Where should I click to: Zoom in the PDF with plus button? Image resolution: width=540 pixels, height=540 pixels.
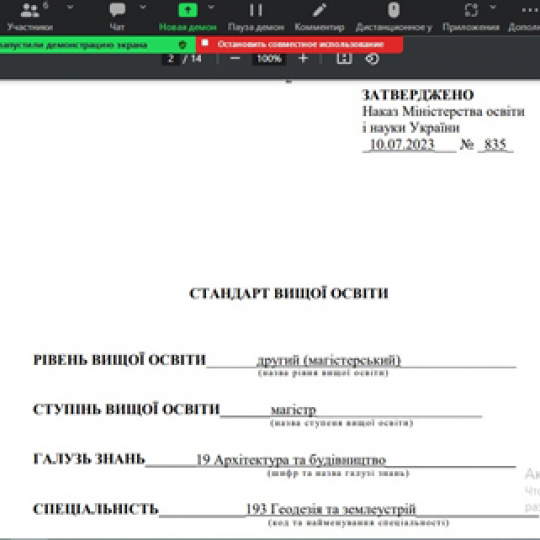[x=303, y=59]
